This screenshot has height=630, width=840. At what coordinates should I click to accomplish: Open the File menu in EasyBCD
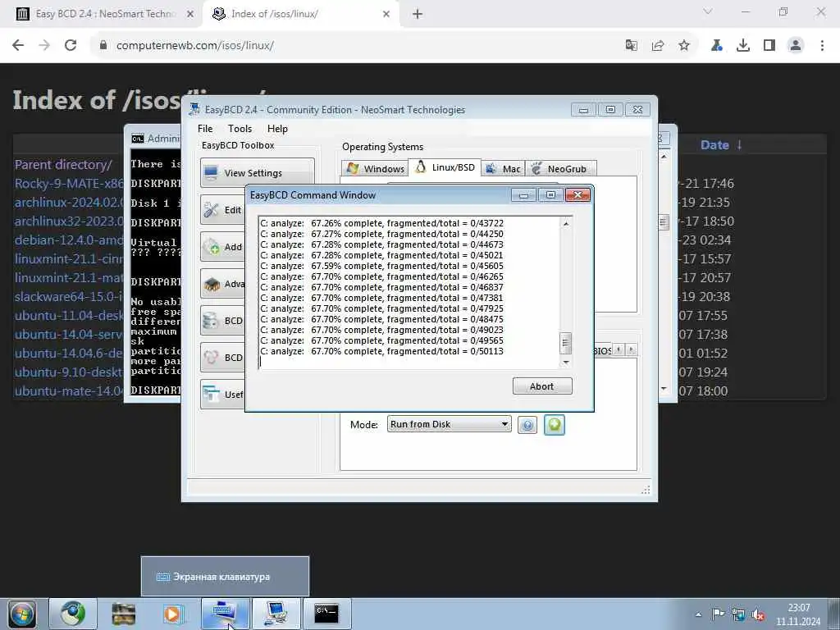[205, 129]
